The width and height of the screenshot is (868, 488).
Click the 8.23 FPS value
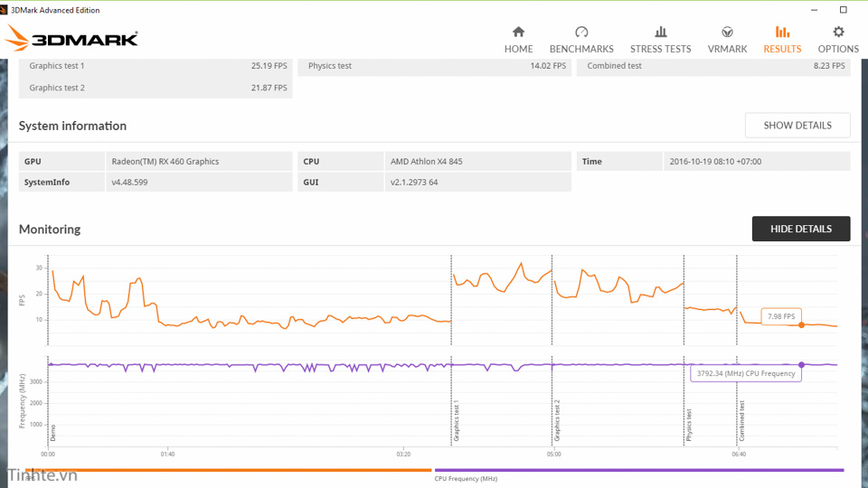click(x=829, y=66)
